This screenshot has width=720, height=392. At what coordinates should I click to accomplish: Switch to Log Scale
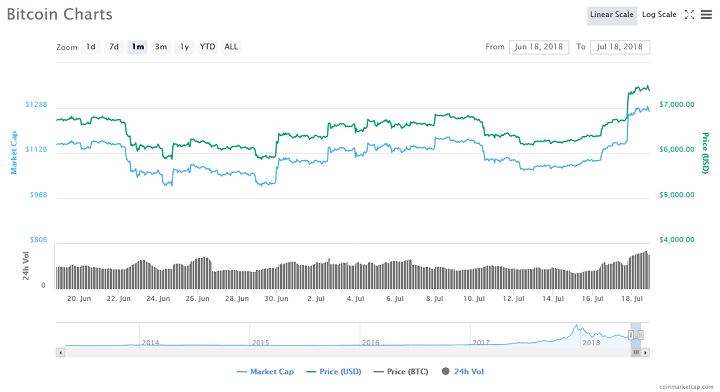659,15
